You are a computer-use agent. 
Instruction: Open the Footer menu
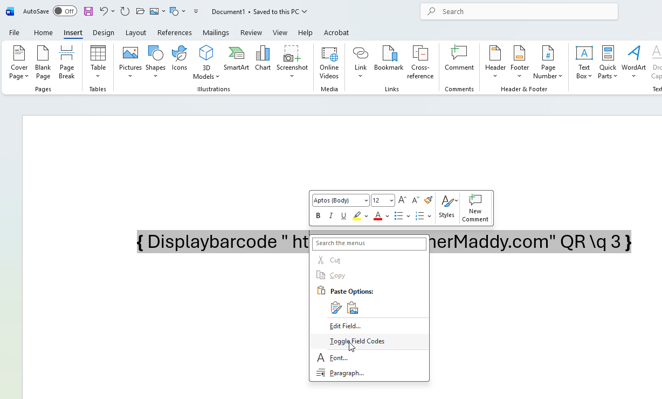[519, 62]
